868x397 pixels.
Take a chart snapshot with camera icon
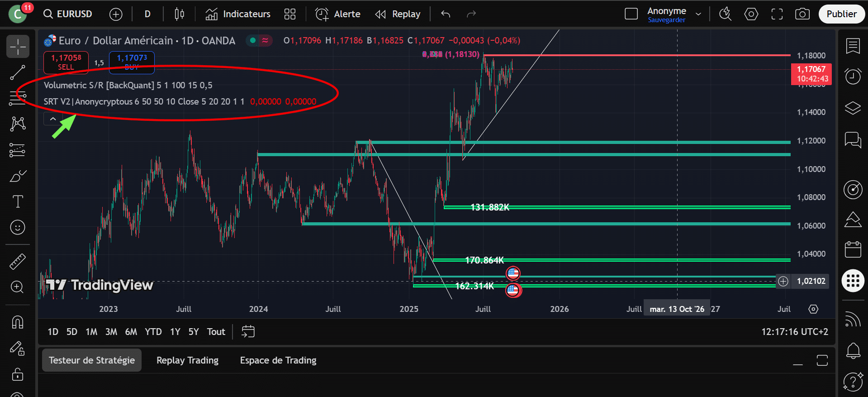click(802, 14)
